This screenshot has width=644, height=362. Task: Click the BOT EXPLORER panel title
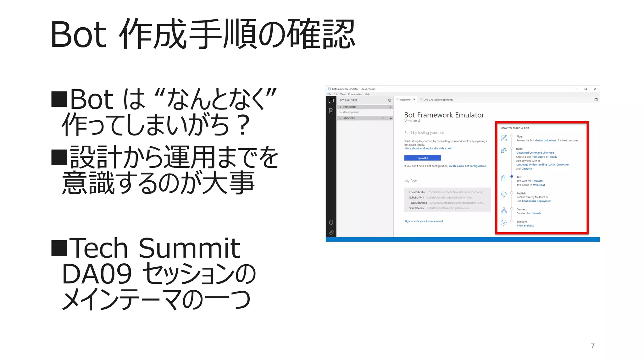point(348,101)
